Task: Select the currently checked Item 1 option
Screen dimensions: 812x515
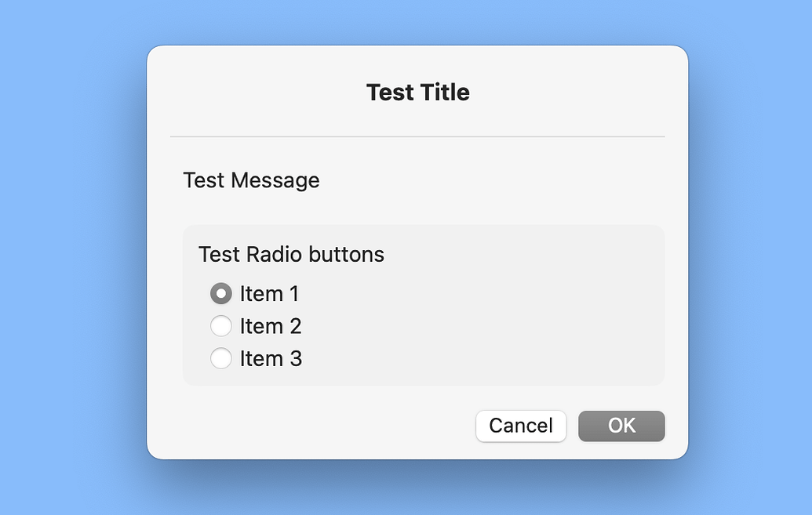Action: click(x=221, y=293)
